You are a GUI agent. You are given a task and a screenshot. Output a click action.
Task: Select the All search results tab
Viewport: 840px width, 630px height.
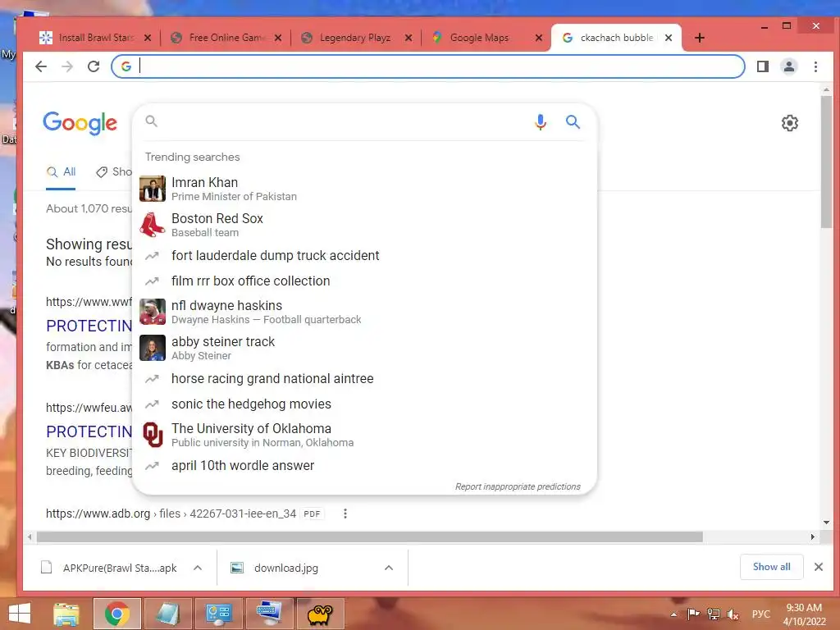coord(61,172)
